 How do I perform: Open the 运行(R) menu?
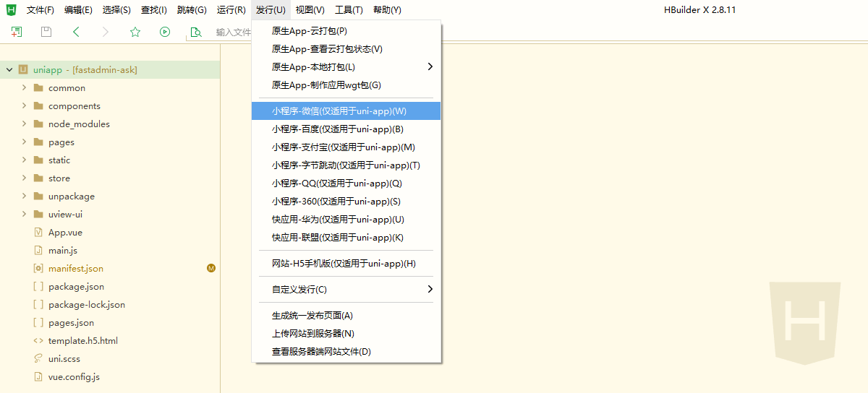(x=231, y=9)
